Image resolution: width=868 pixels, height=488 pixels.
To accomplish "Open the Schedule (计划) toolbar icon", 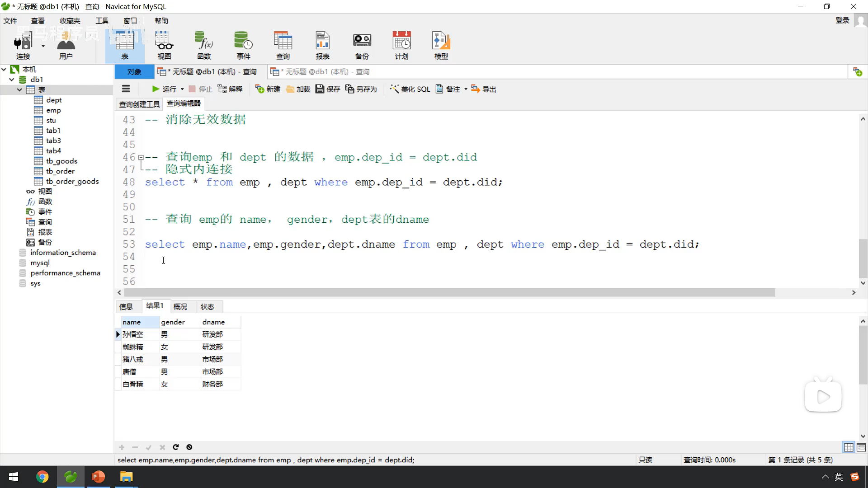I will 401,45.
